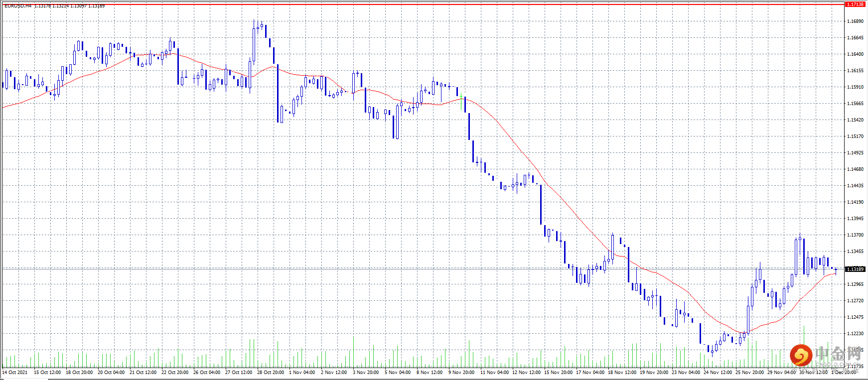Pick the 1.16155 price scale label
The image size is (868, 380).
[855, 71]
